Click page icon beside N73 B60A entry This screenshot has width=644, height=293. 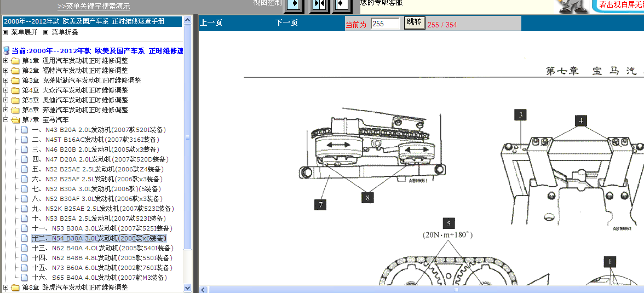point(25,268)
